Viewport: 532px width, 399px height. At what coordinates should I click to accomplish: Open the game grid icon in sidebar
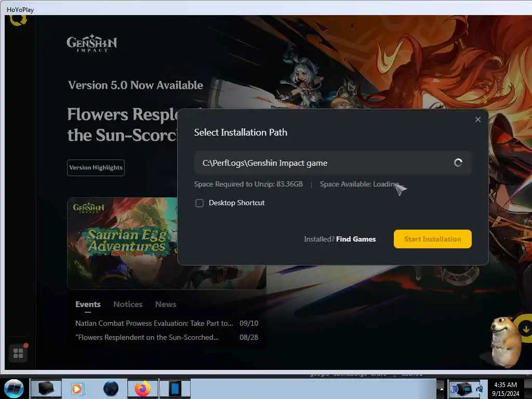click(x=18, y=353)
